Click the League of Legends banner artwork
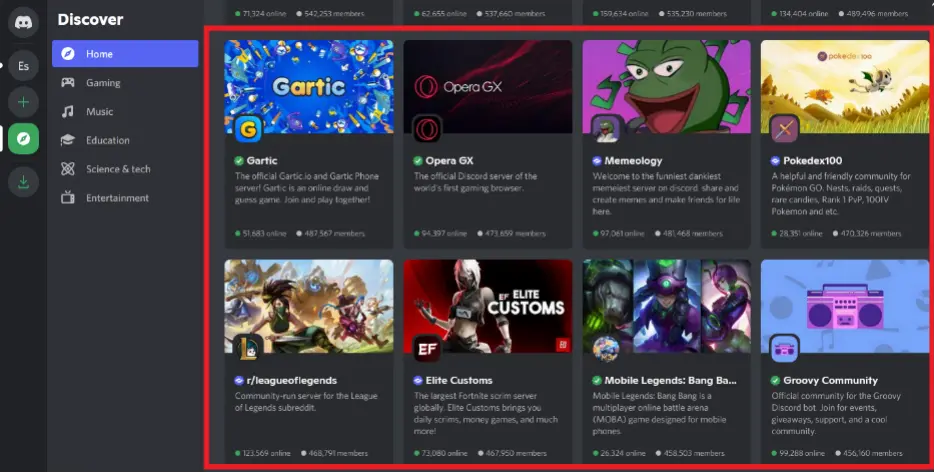Viewport: 936px width, 474px height. [x=309, y=306]
